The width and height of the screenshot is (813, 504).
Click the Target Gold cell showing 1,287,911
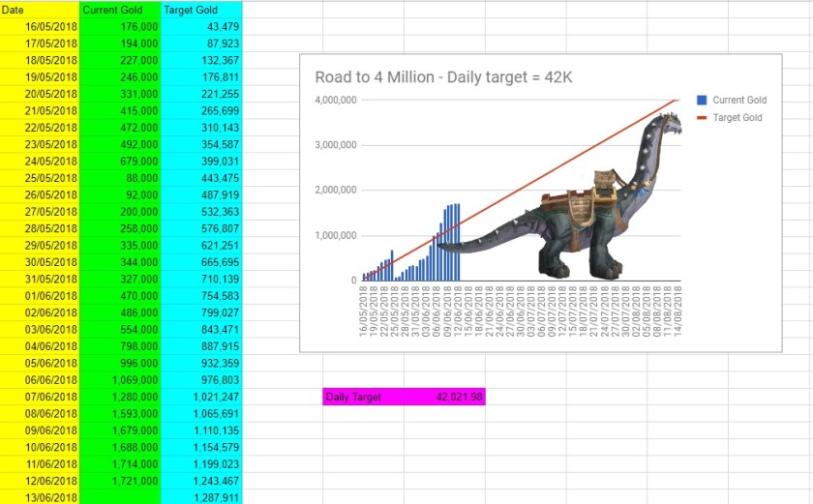[200, 497]
